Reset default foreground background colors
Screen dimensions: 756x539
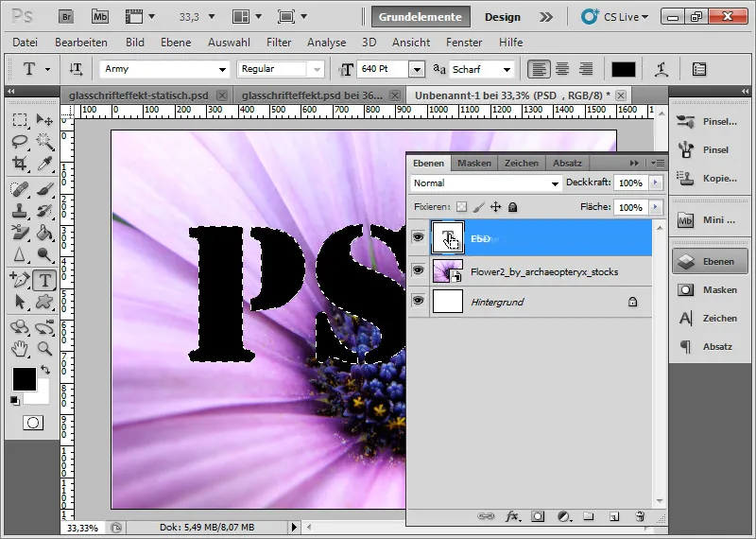point(15,401)
